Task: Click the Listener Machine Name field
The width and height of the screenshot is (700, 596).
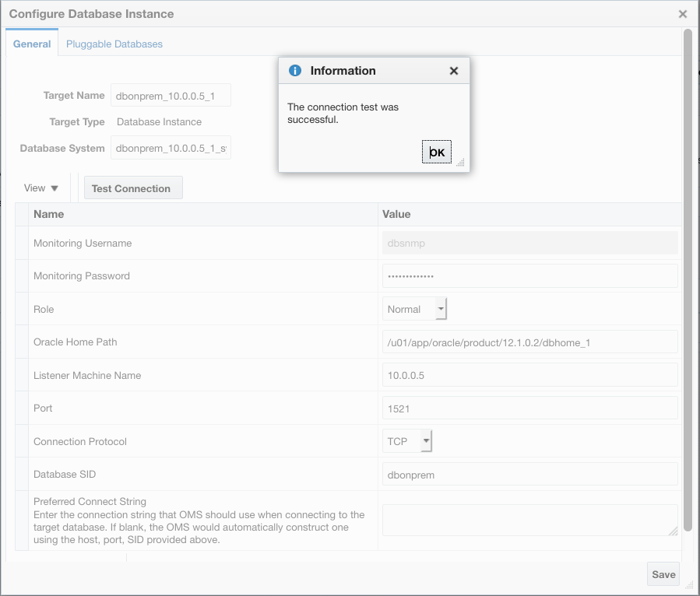Action: click(529, 375)
